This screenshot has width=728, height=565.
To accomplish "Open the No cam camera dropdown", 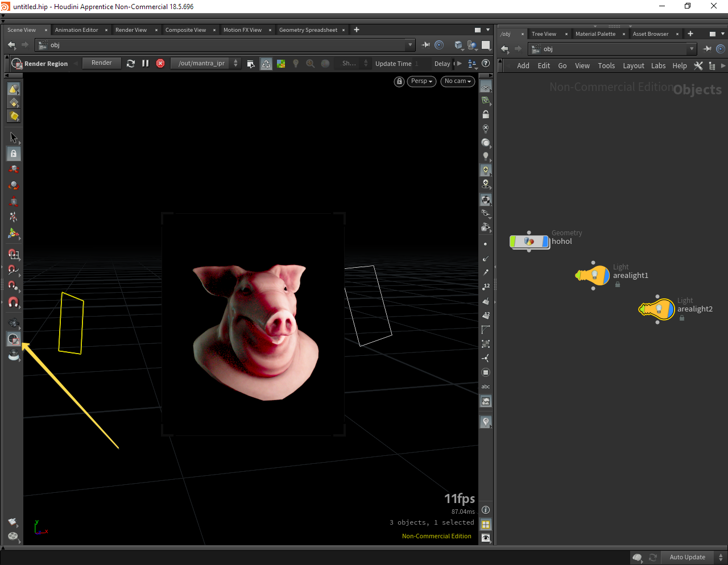I will [457, 81].
